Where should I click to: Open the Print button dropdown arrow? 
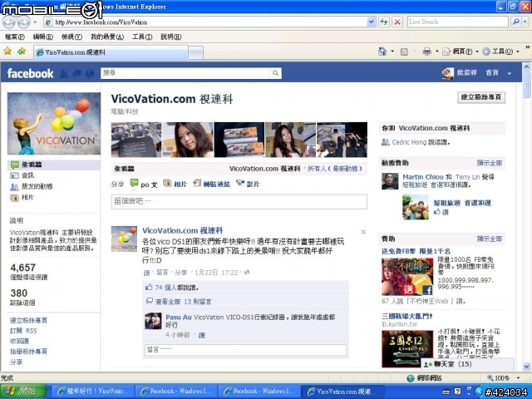(437, 52)
